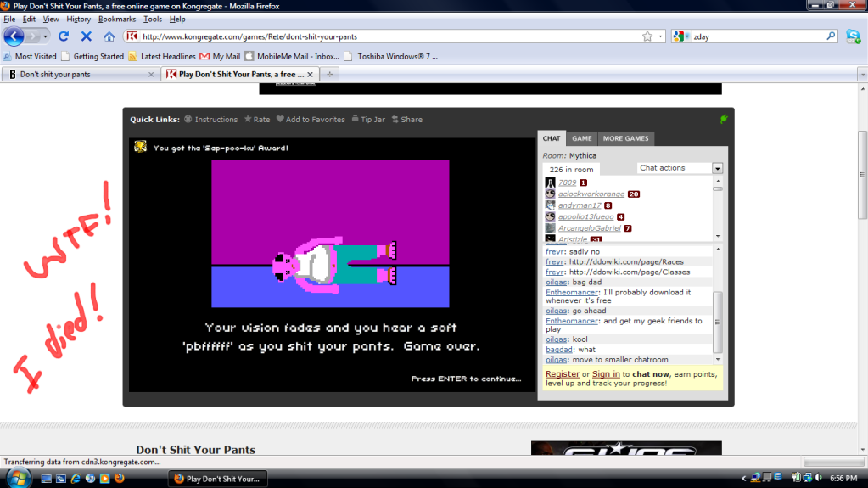The width and height of the screenshot is (868, 488).
Task: Click user list scroll down arrow
Action: [x=718, y=236]
